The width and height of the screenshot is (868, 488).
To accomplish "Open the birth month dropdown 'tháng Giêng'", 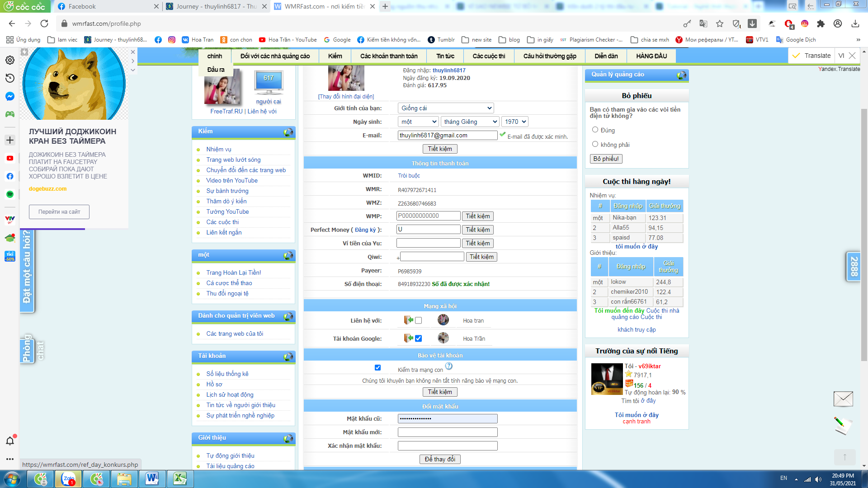I will [x=470, y=122].
